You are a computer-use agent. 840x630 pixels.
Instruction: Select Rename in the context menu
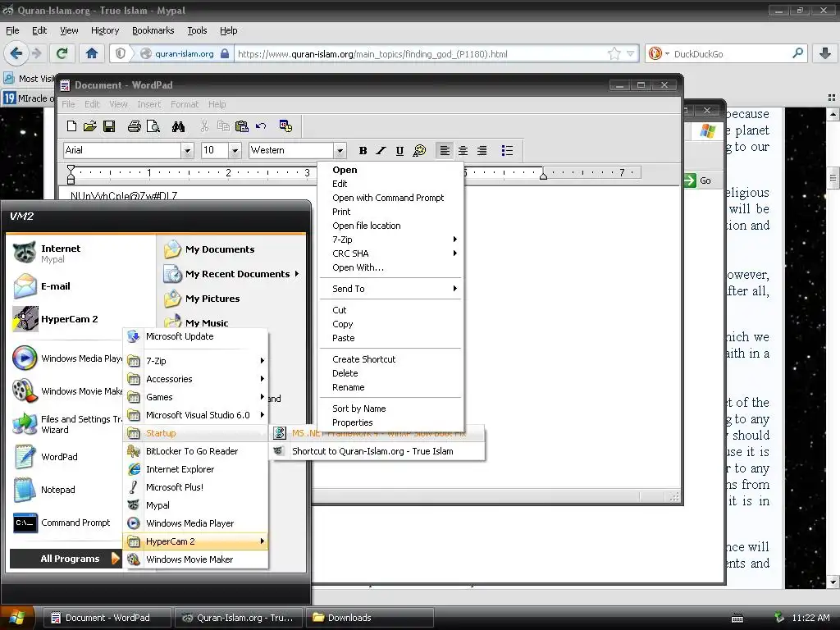391,387
